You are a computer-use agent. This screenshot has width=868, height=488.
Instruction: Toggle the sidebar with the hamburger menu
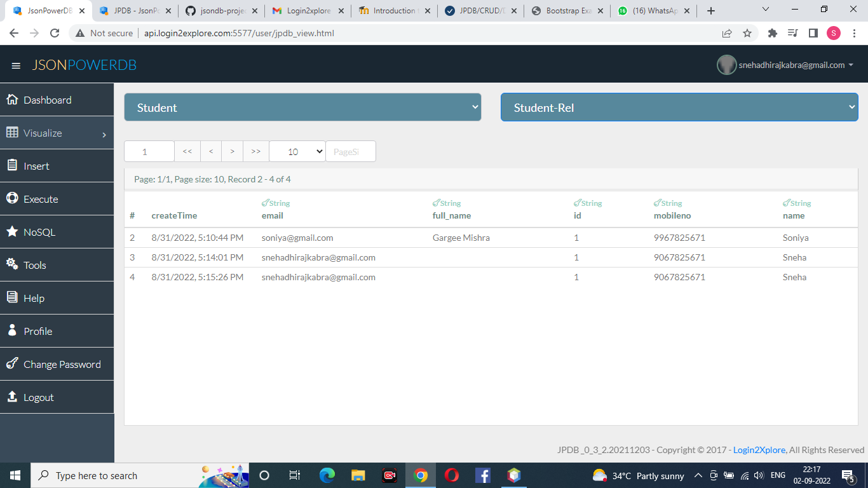(x=16, y=65)
